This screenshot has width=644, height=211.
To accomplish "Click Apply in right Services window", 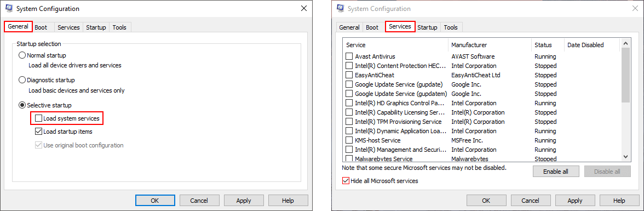I will [575, 201].
